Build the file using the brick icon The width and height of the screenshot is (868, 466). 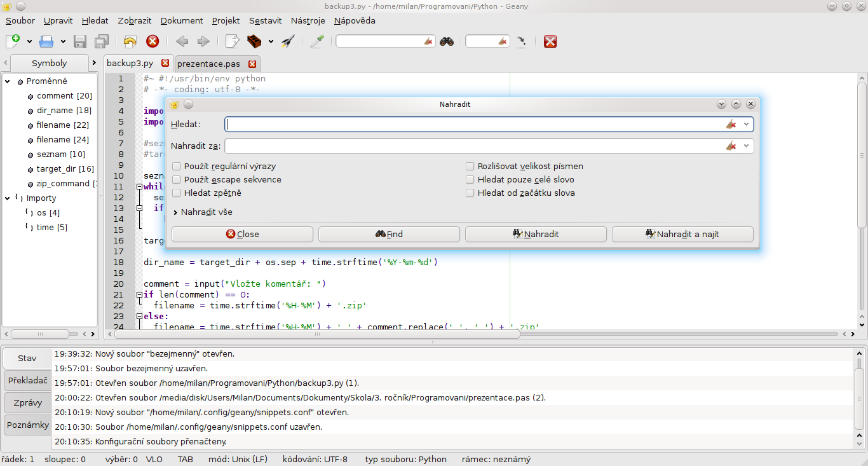pos(254,41)
